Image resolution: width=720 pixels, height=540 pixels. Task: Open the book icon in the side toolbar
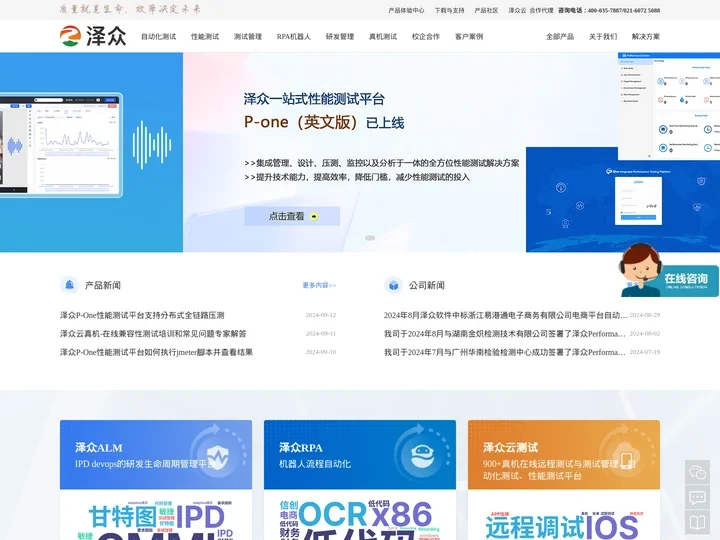[697, 522]
